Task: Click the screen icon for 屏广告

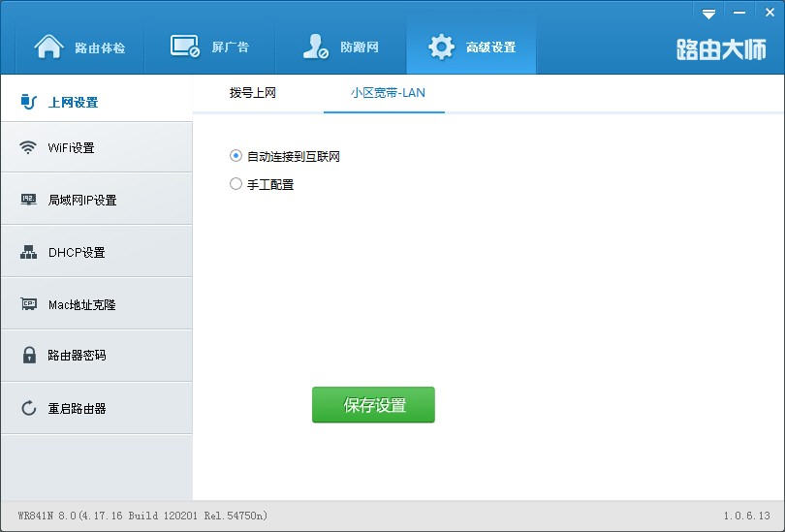Action: [185, 47]
